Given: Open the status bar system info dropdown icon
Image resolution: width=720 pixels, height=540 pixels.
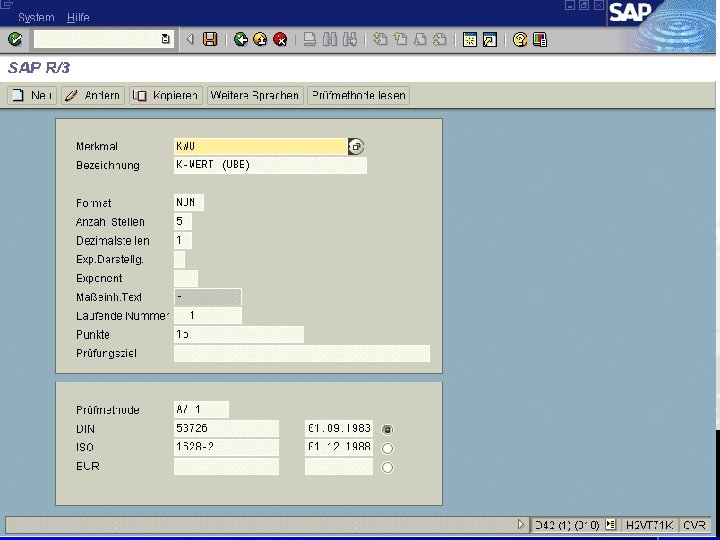Looking at the screenshot, I should (x=610, y=524).
